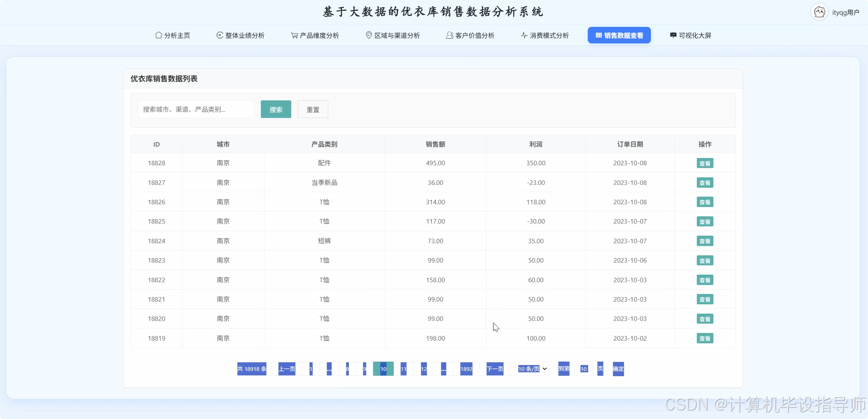This screenshot has height=419, width=868.
Task: Click the right pagination ellipsis before 1892
Action: [443, 369]
